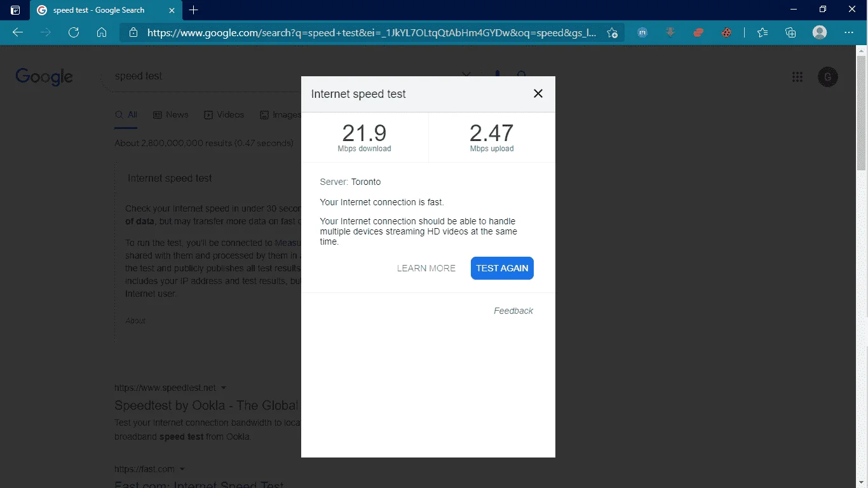Click the Server: Toronto text
Image resolution: width=868 pixels, height=488 pixels.
[x=350, y=182]
